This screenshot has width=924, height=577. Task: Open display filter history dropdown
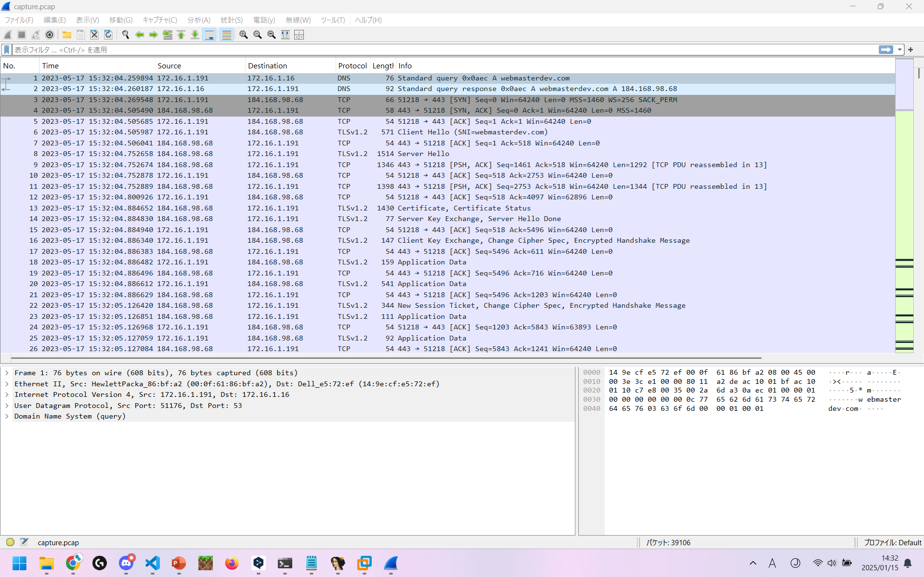point(899,50)
